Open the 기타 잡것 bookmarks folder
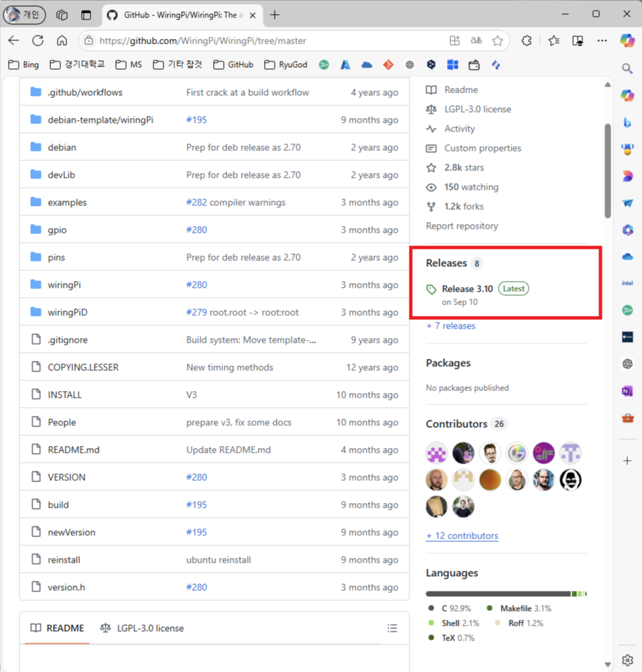Viewport: 642px width, 672px height. pyautogui.click(x=178, y=64)
